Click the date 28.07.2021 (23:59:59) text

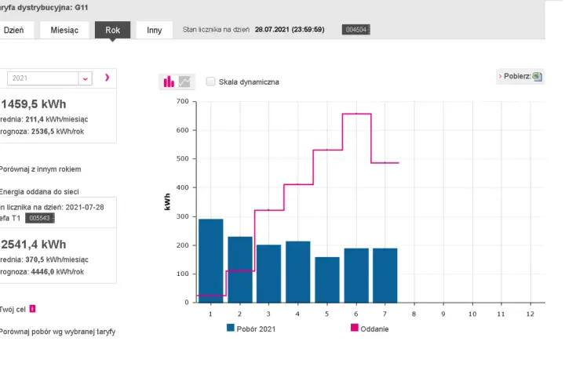290,30
